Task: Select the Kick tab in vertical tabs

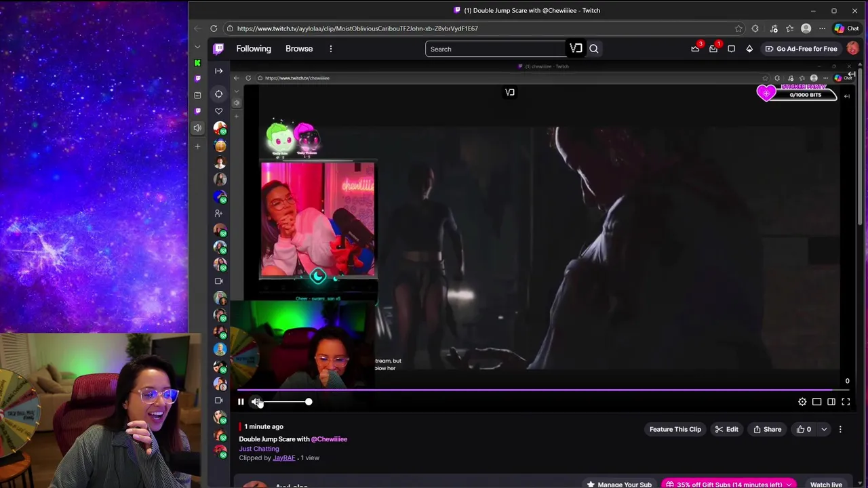Action: [197, 63]
